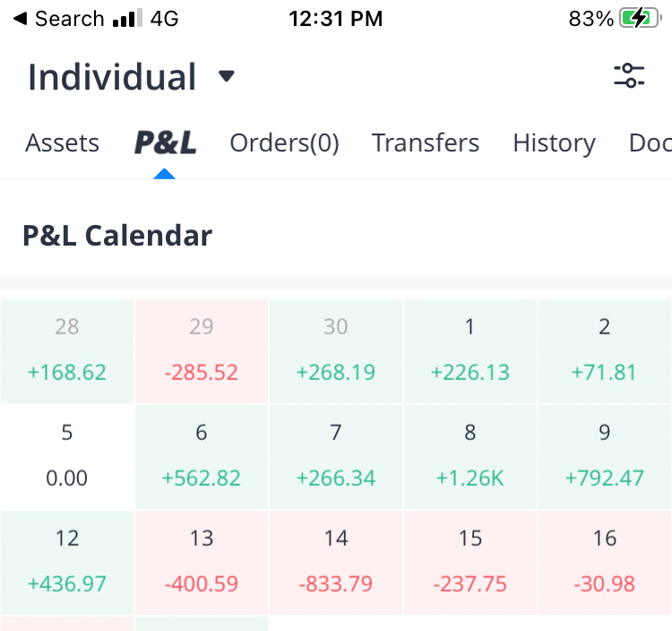The image size is (672, 631).
Task: Select day 14 with -833.79 loss
Action: click(x=336, y=562)
